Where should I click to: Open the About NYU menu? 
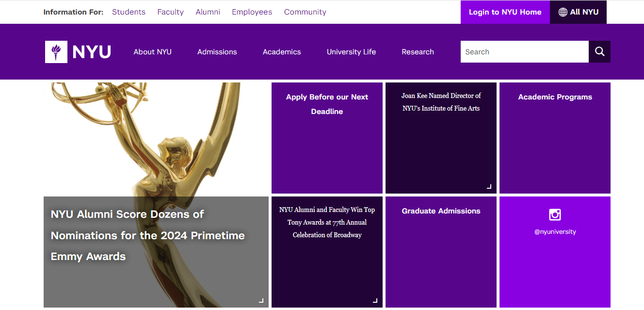tap(153, 52)
